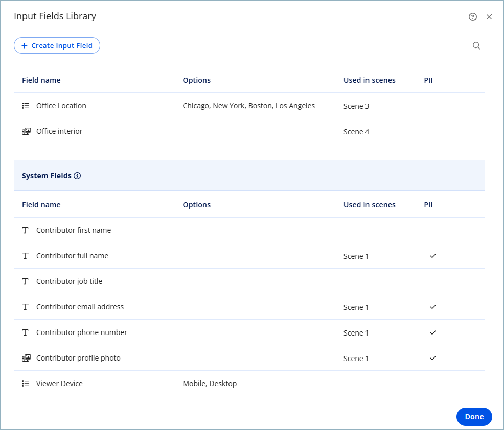Click the list icon beside Office Location
Viewport: 504px width, 430px height.
pos(26,106)
